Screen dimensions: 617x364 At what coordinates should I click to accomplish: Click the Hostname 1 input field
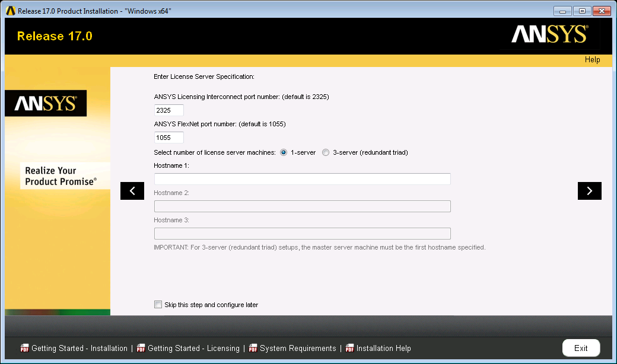pyautogui.click(x=302, y=179)
